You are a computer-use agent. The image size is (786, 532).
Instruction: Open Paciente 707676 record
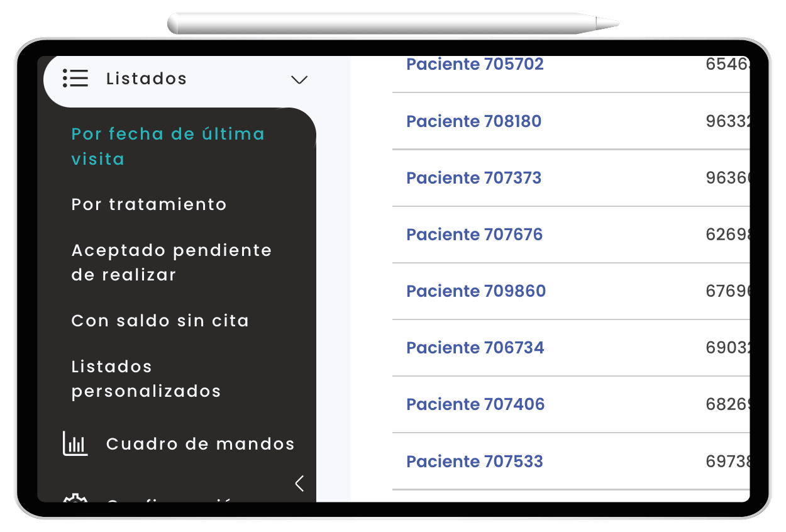474,234
